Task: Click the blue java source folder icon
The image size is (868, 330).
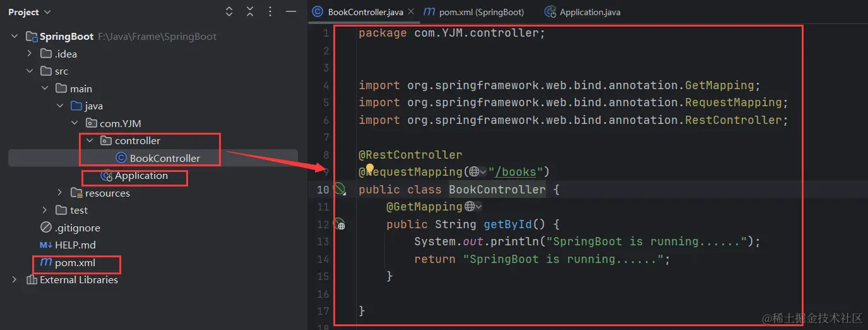Action: click(x=76, y=106)
